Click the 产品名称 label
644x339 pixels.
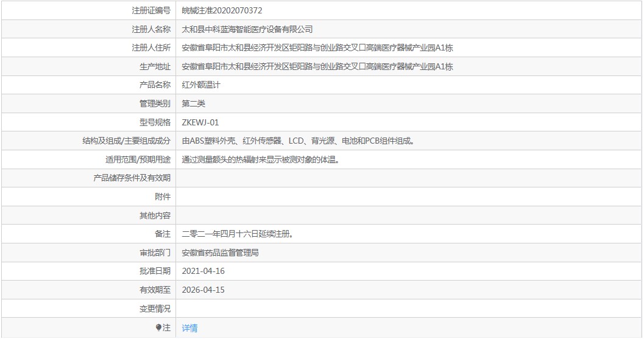155,85
